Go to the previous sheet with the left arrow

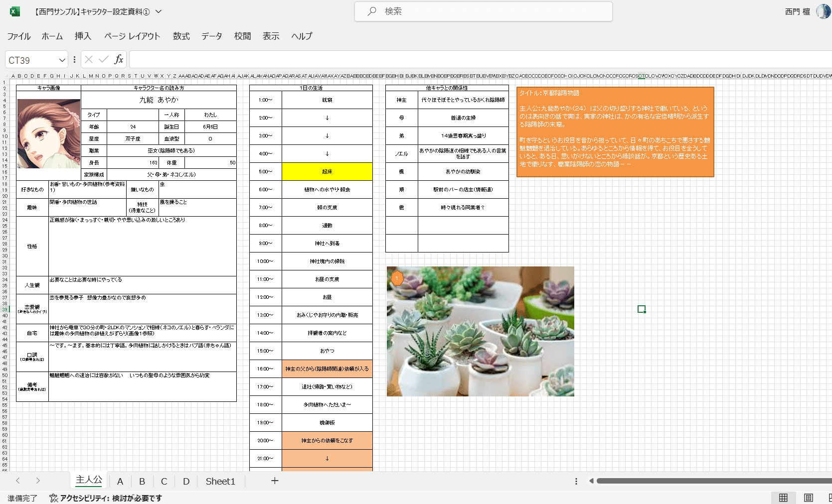[x=18, y=481]
